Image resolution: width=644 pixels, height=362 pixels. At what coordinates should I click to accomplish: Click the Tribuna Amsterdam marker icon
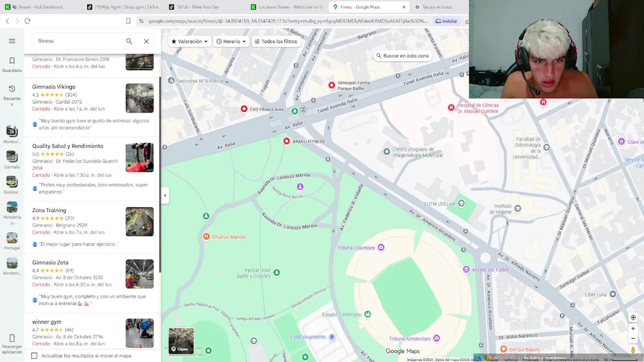pyautogui.click(x=437, y=338)
